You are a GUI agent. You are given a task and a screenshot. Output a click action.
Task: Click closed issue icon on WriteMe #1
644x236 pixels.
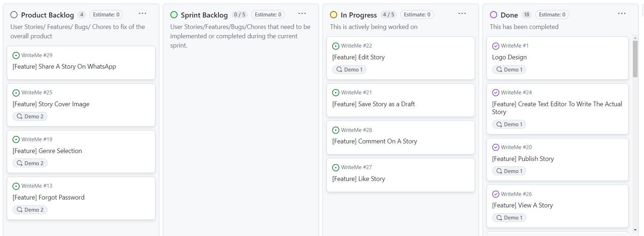click(x=496, y=46)
